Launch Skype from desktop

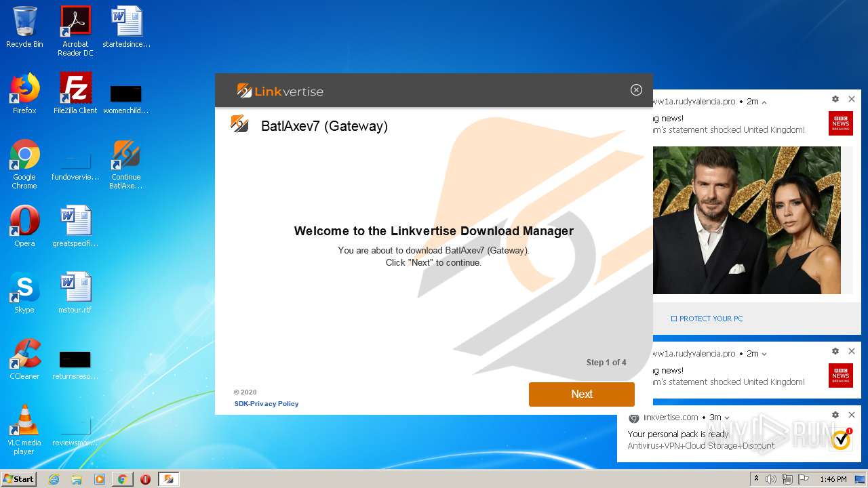coord(24,293)
